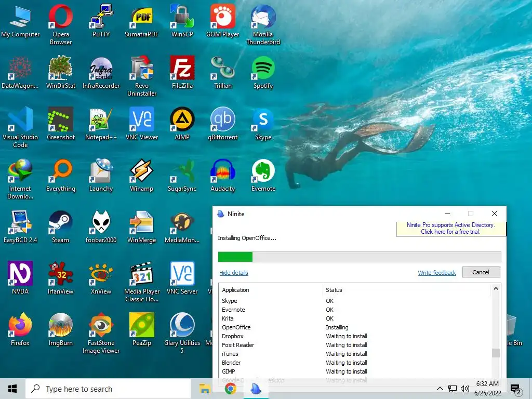Screen dimensions: 532x399
Task: Select the Firefox desktop icon
Action: (20, 329)
